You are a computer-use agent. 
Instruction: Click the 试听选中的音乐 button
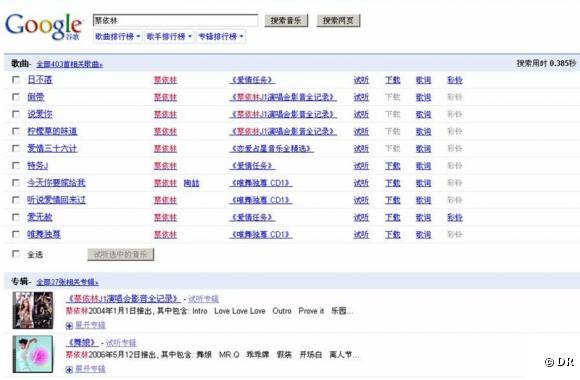click(121, 254)
